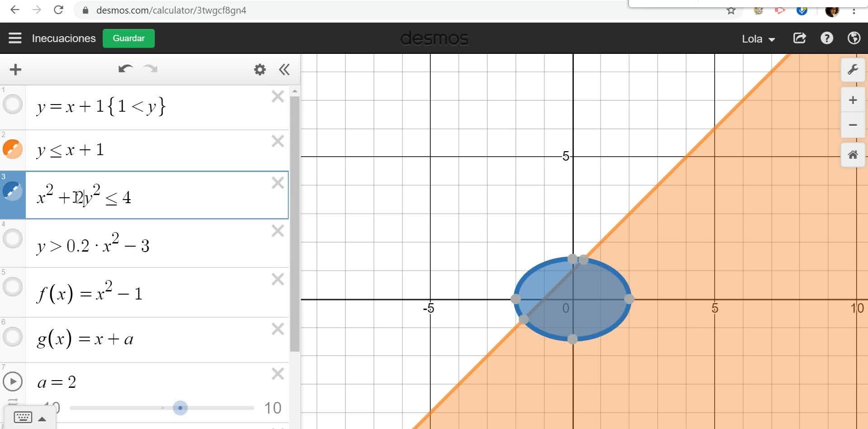
Task: Edit the expression y > 0.2·x² − 3
Action: 93,243
